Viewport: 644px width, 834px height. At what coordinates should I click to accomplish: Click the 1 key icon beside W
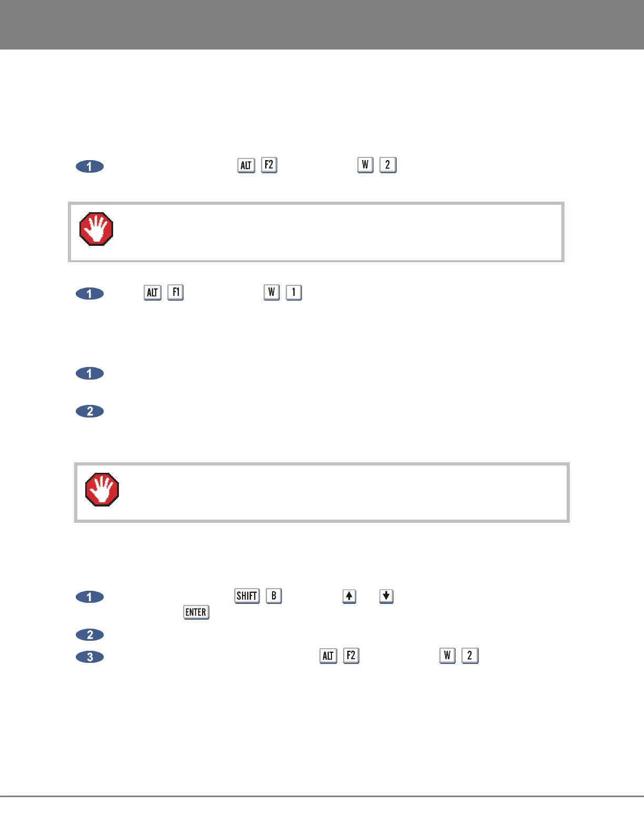click(294, 292)
